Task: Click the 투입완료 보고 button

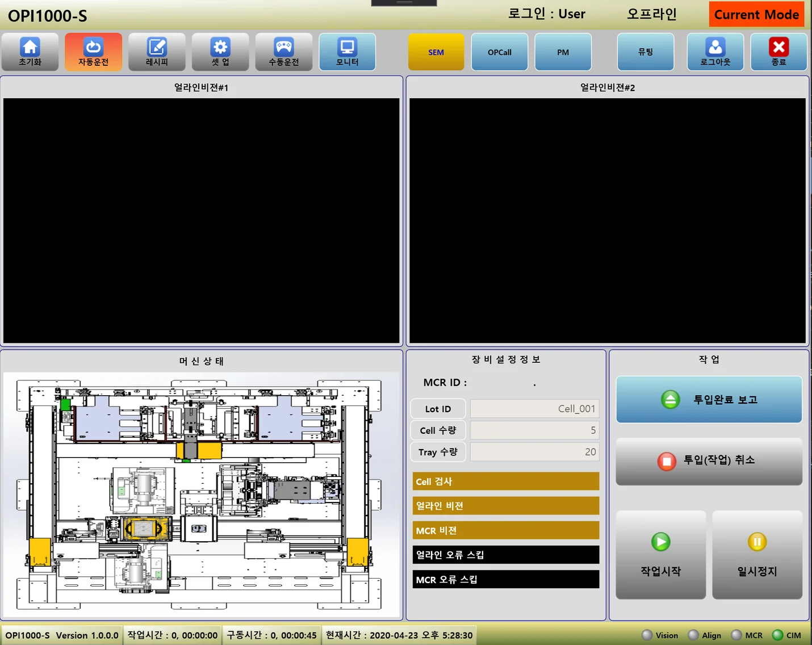Action: pos(709,400)
